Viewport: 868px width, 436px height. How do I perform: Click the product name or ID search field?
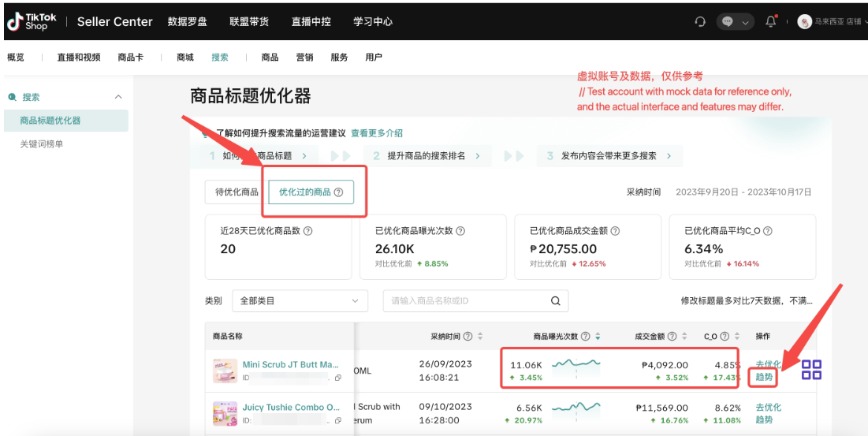(475, 301)
